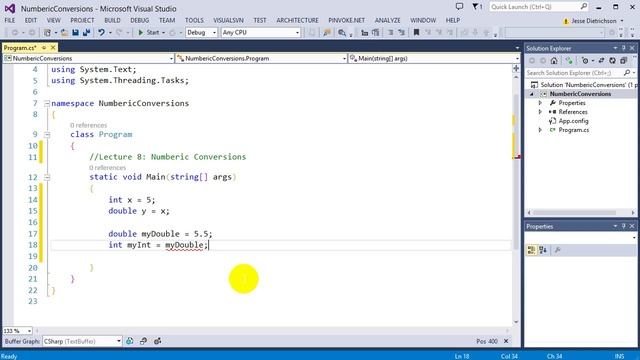This screenshot has width=640, height=360.
Task: Click the Save All icon
Action: (86, 32)
